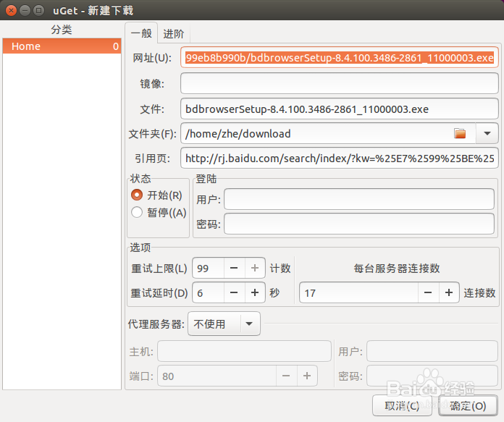Decrease proxy 端口 with minus button
Viewport: 504px width, 422px height.
pos(286,376)
